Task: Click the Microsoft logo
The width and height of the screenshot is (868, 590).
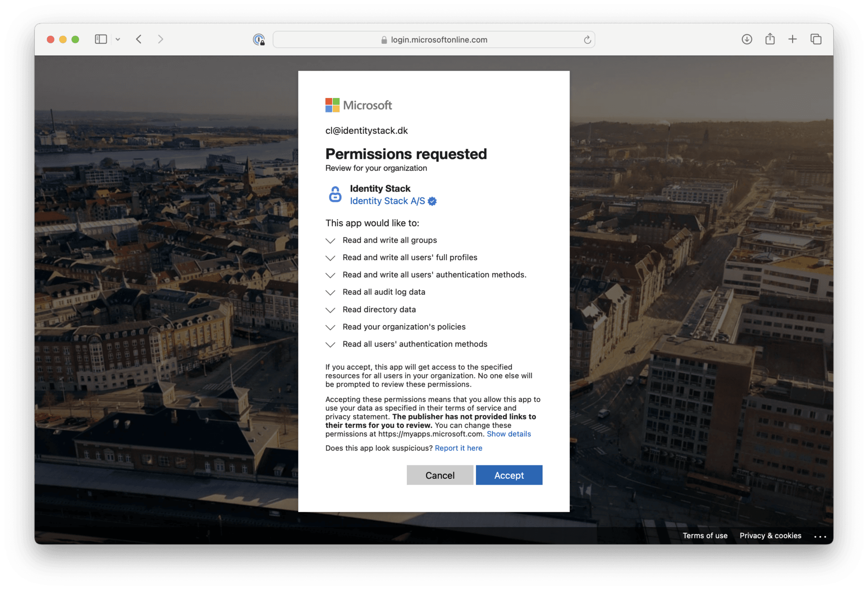Action: (359, 105)
